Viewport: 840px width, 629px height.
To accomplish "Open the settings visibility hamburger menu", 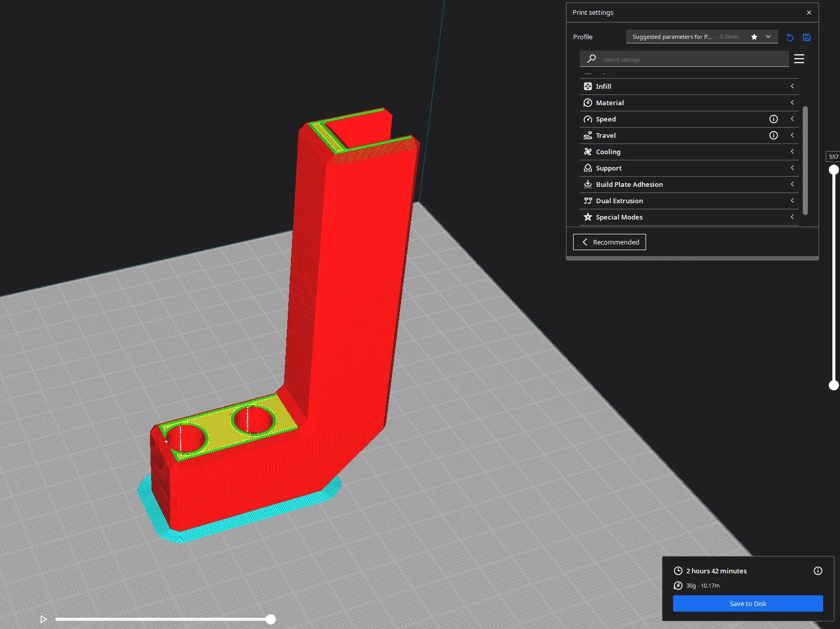I will pyautogui.click(x=799, y=59).
